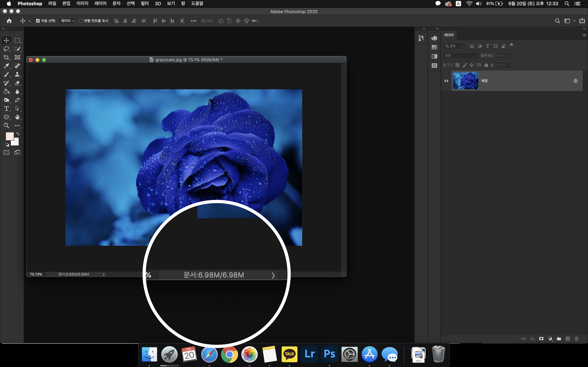588x367 pixels.
Task: Click the create new layer icon
Action: coord(568,339)
